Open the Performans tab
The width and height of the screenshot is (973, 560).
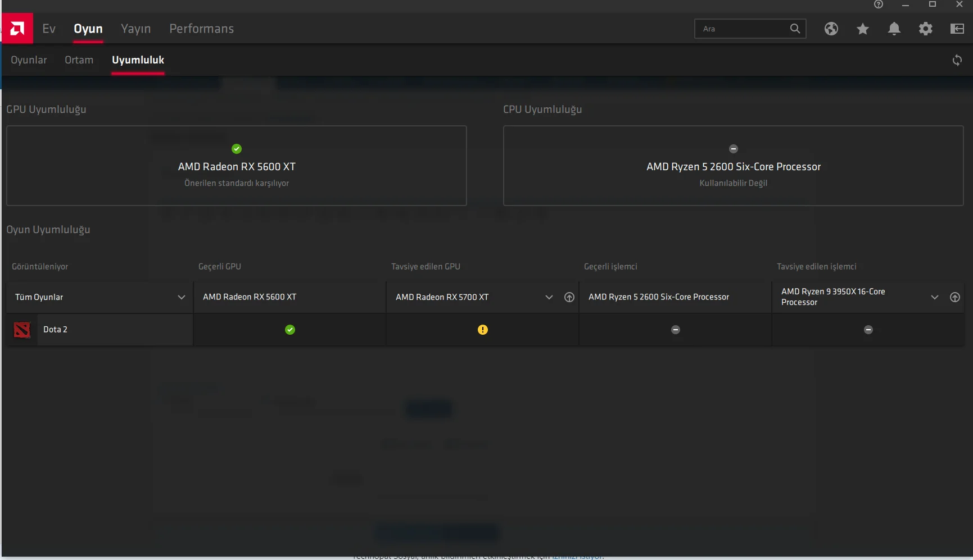coord(202,29)
